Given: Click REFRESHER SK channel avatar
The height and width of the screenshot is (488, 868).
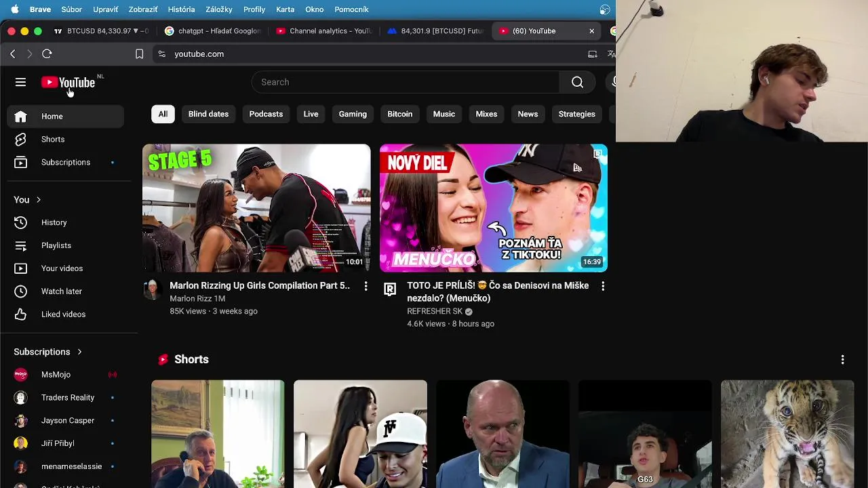Looking at the screenshot, I should point(390,289).
